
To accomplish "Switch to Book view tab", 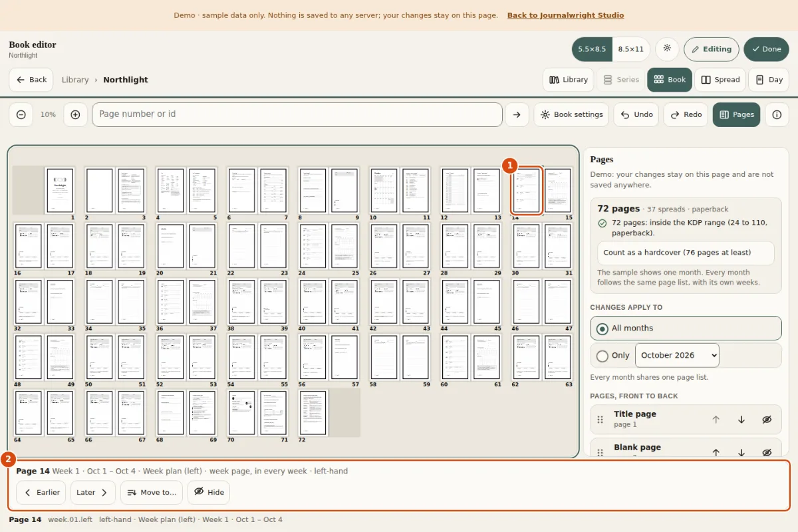I will tap(670, 80).
